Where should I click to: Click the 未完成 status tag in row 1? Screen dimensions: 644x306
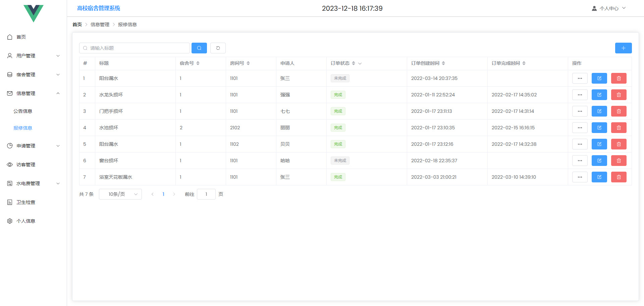point(340,78)
